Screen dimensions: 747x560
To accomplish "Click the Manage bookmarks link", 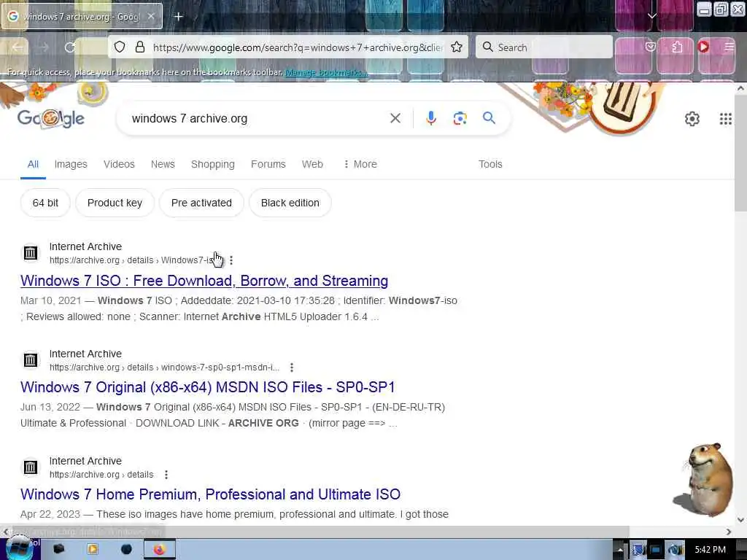I will coord(326,72).
